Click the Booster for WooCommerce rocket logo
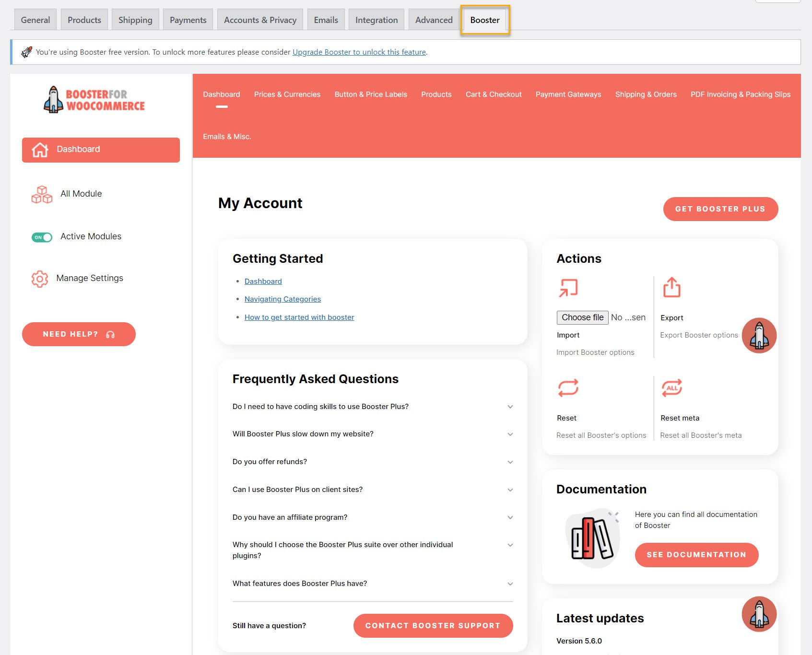The width and height of the screenshot is (812, 655). [54, 100]
